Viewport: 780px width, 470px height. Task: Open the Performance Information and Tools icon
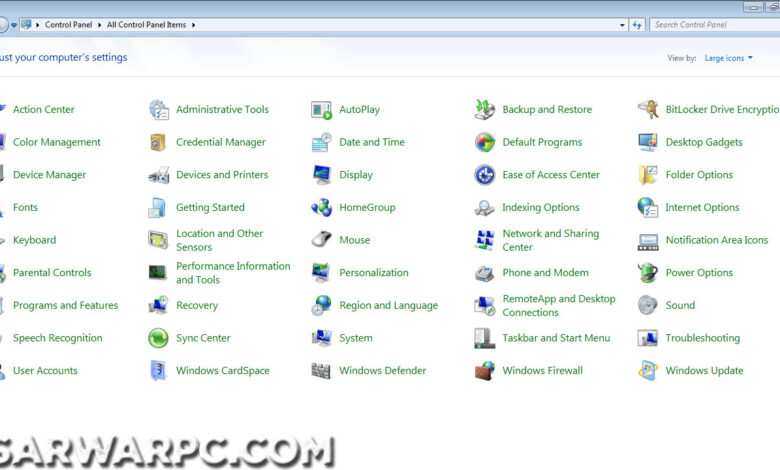pos(159,273)
